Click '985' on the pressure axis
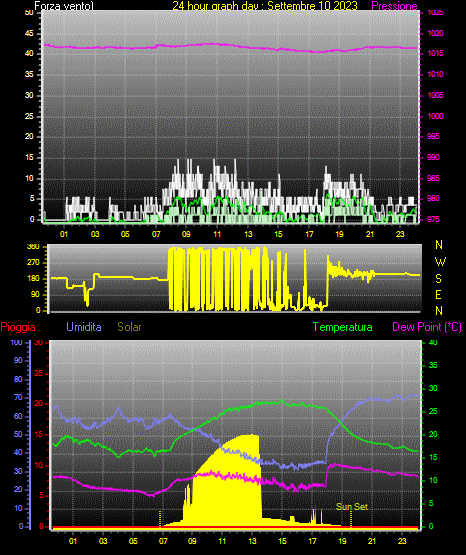Image resolution: width=466 pixels, height=555 pixels. click(433, 178)
